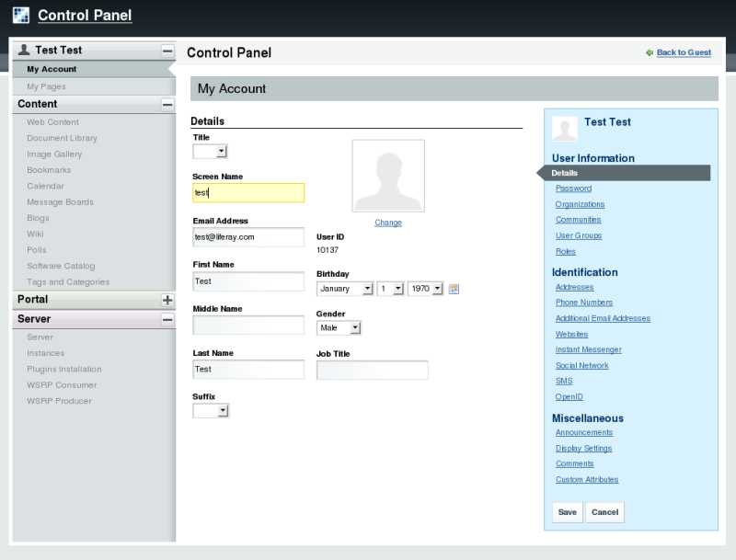Image resolution: width=736 pixels, height=560 pixels.
Task: Open the birthday month dropdown showing January
Action: tap(345, 289)
